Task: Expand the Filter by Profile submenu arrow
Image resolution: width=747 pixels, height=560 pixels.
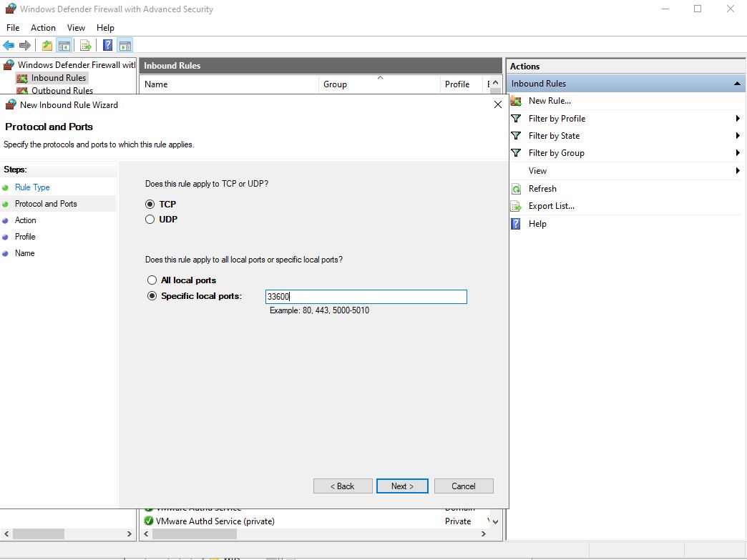Action: [x=737, y=119]
